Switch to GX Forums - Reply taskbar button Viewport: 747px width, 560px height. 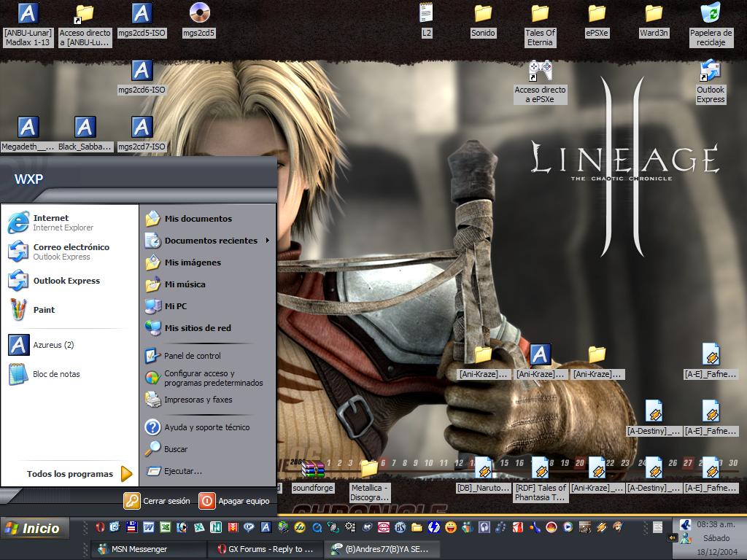tap(266, 549)
